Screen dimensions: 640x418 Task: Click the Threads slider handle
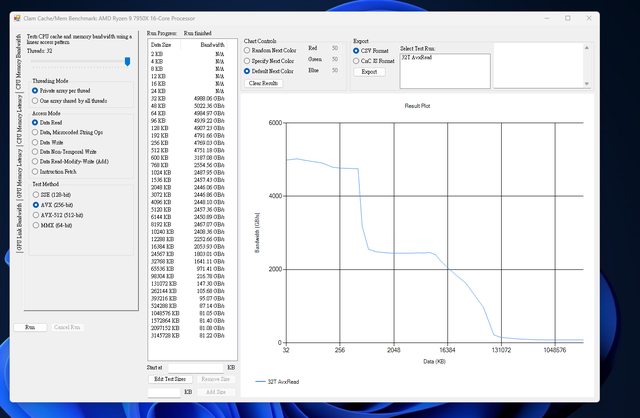(128, 61)
